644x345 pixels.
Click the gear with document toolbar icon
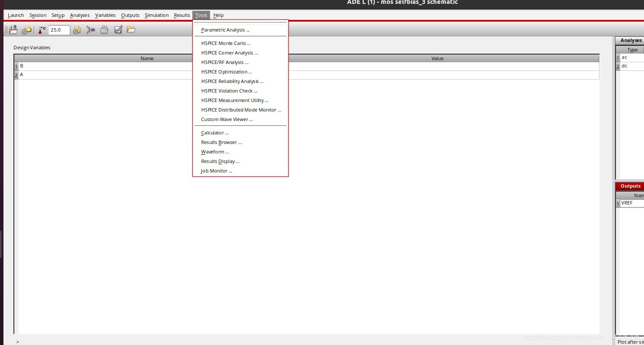(x=77, y=30)
